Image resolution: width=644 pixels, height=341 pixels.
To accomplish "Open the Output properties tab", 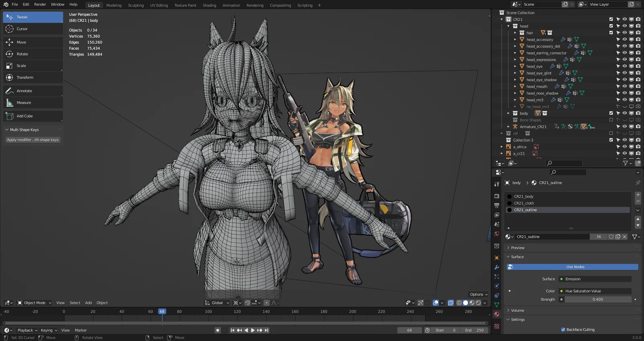I will tap(497, 205).
